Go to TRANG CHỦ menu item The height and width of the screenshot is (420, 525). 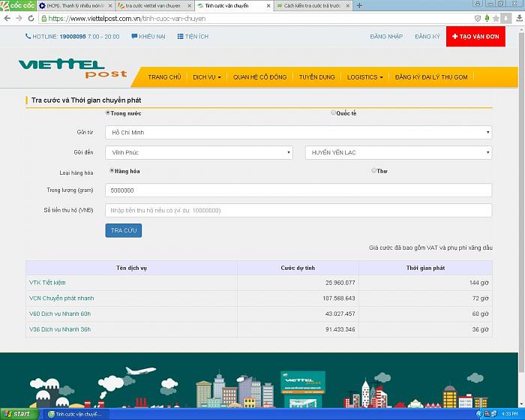164,77
